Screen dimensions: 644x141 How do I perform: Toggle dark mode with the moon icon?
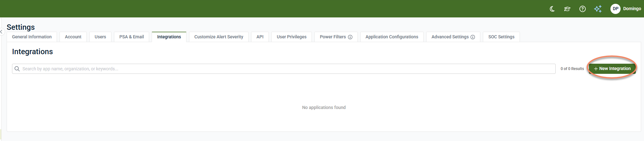pos(552,9)
